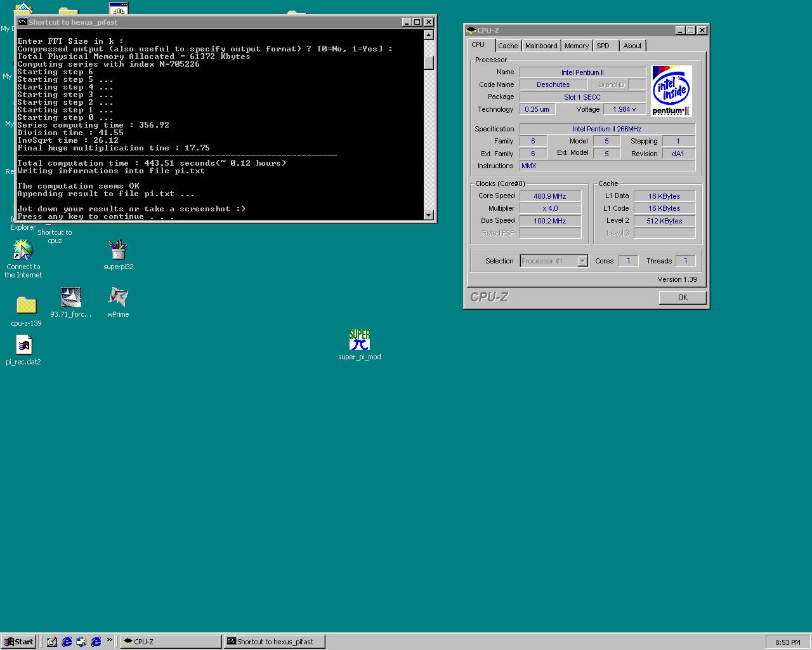Click the Core Speed 400.9 MHz field
Screen dimensions: 812x650
(550, 196)
